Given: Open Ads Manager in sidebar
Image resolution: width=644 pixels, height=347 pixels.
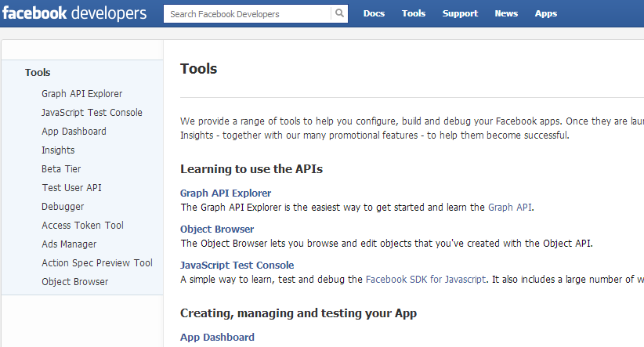Looking at the screenshot, I should 69,244.
